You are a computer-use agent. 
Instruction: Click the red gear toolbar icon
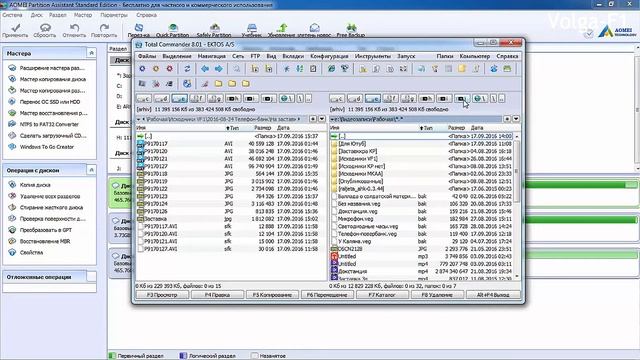click(x=170, y=69)
